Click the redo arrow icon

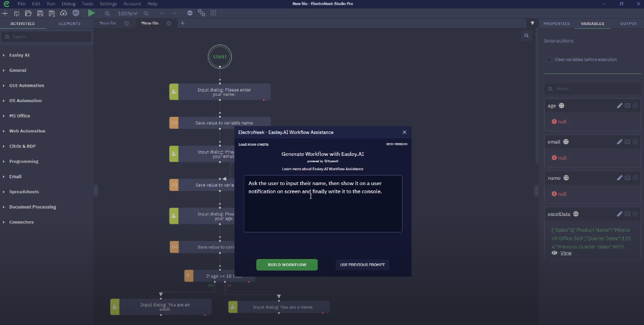[x=174, y=13]
